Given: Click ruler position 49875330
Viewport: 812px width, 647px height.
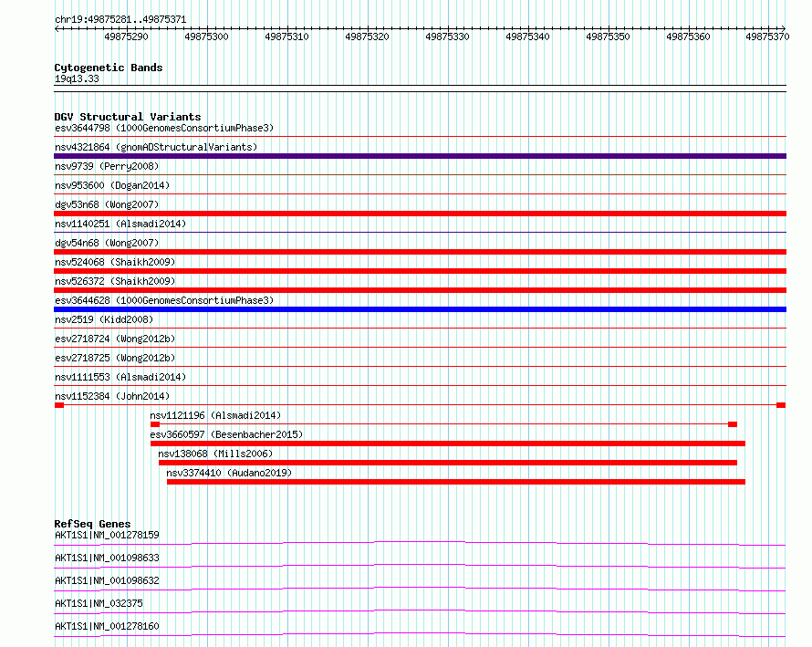Looking at the screenshot, I should click(447, 37).
